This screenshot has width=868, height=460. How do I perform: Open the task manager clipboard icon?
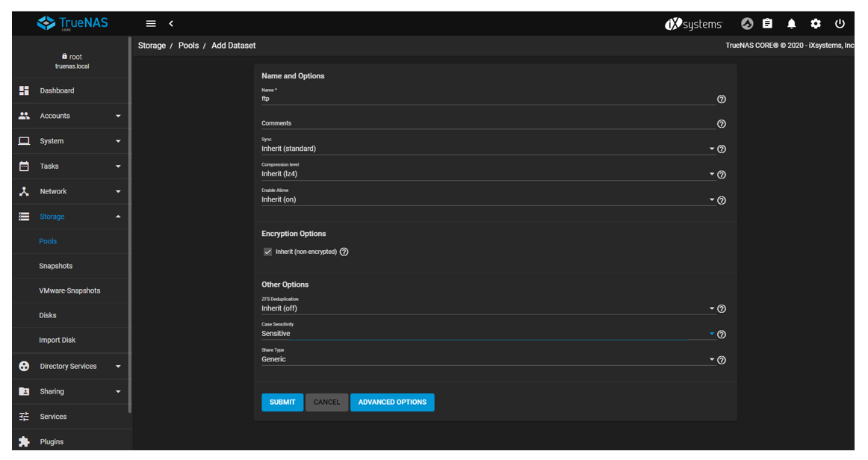(x=767, y=23)
